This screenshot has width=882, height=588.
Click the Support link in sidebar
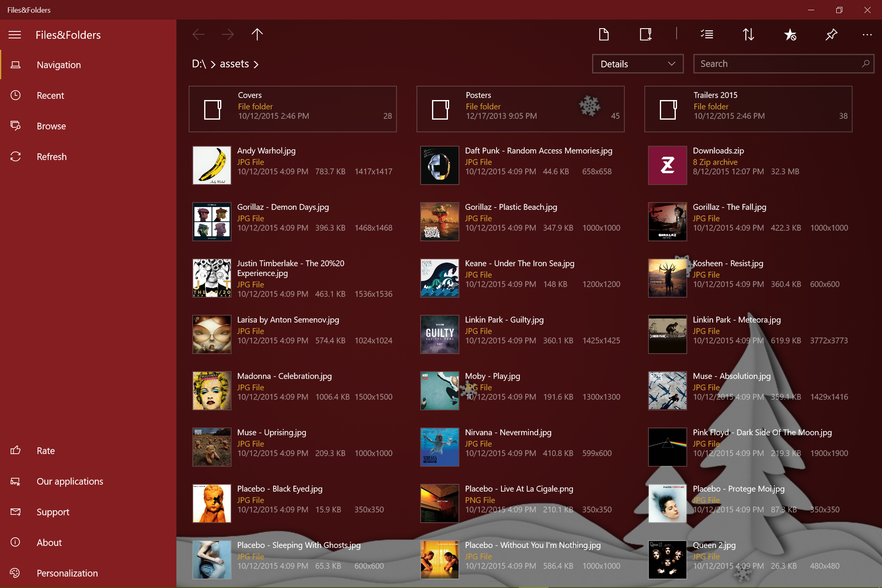[x=53, y=512]
